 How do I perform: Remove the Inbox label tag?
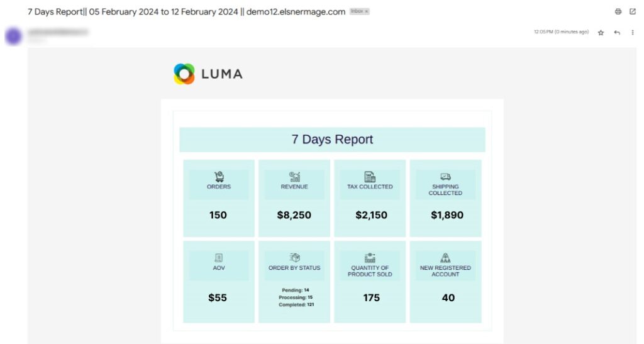[x=367, y=11]
